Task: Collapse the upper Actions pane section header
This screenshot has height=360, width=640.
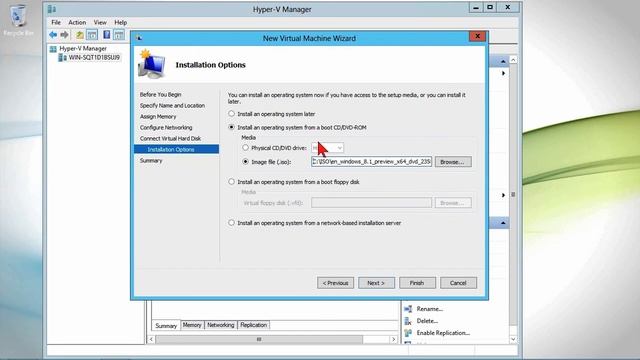Action: click(503, 61)
